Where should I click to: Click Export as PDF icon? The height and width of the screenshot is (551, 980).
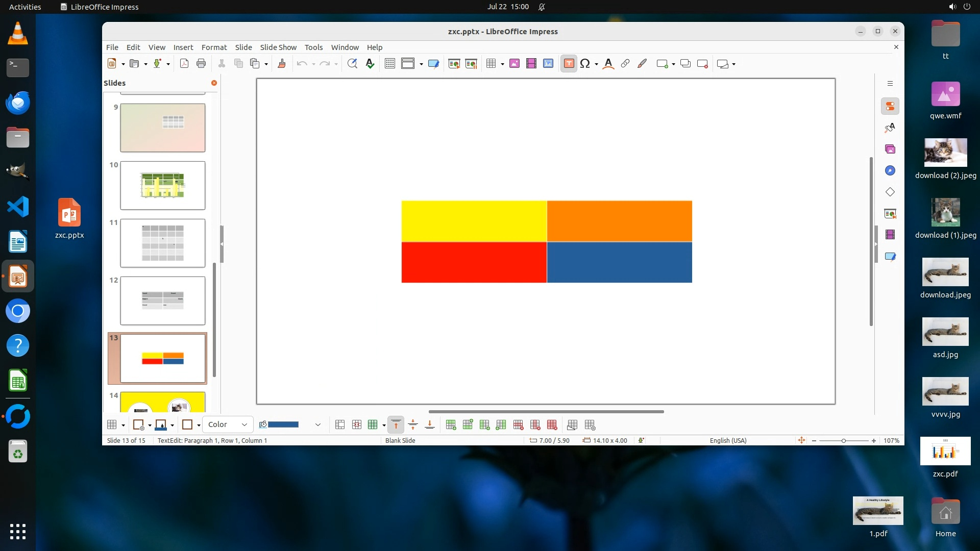pyautogui.click(x=184, y=64)
